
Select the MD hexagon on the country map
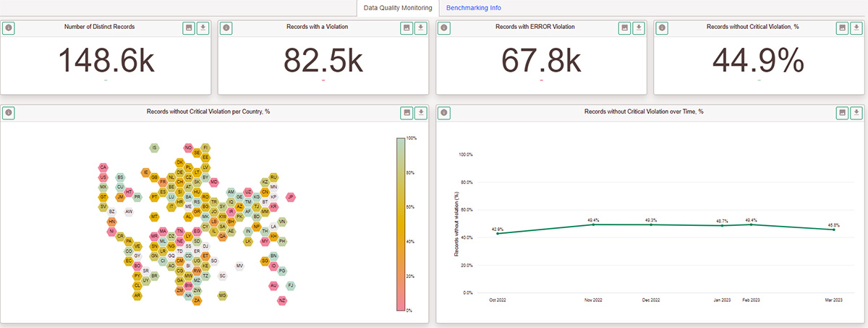pos(214,182)
